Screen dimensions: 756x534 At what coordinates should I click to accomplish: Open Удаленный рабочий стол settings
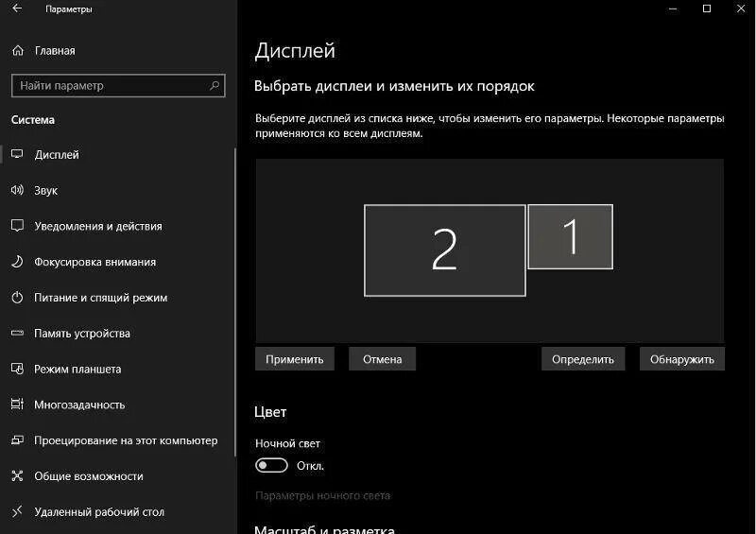tap(99, 511)
